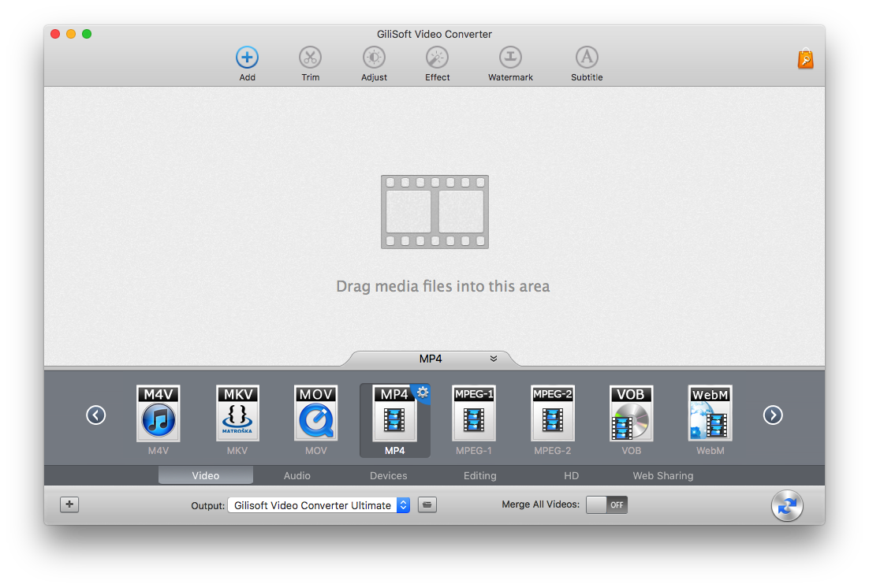The image size is (869, 588).
Task: Minimize the window with yellow button
Action: (x=71, y=34)
